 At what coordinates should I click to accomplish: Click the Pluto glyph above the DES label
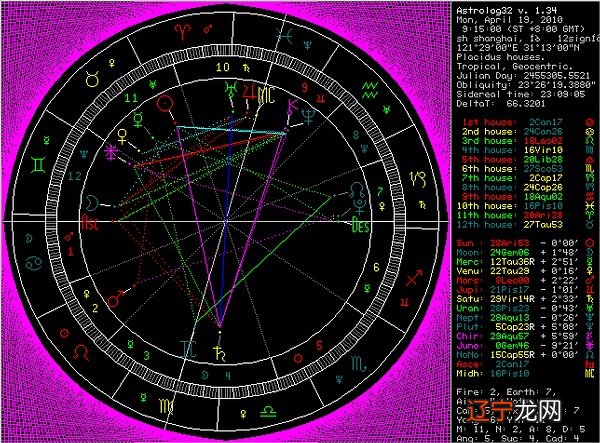(x=360, y=206)
